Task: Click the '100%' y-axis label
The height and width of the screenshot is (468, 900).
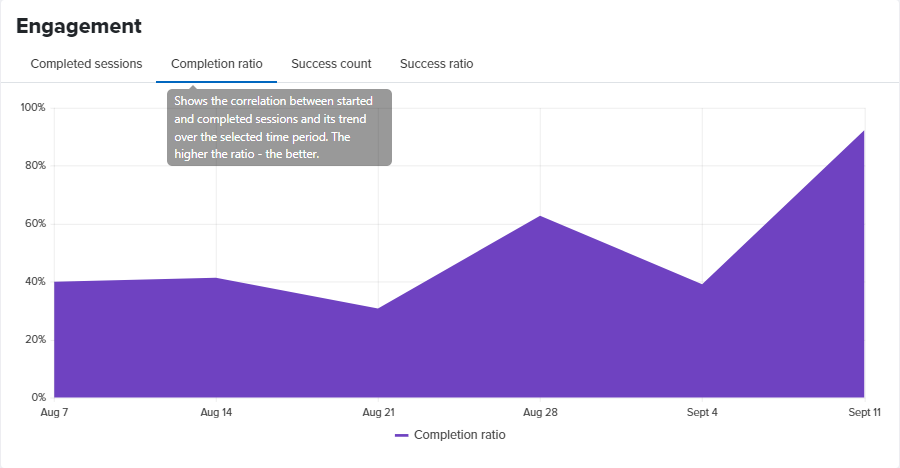Action: [33, 107]
